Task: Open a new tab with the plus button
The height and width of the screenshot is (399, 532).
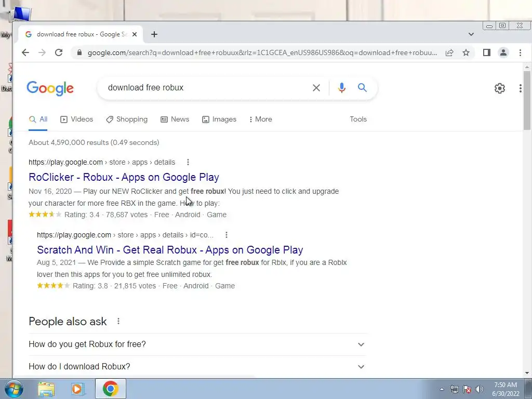Action: pos(154,34)
